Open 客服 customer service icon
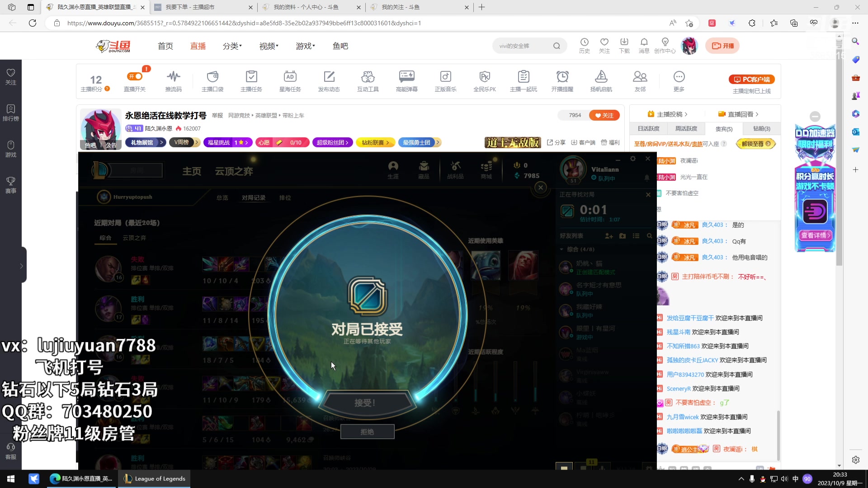The width and height of the screenshot is (868, 488). point(11,451)
